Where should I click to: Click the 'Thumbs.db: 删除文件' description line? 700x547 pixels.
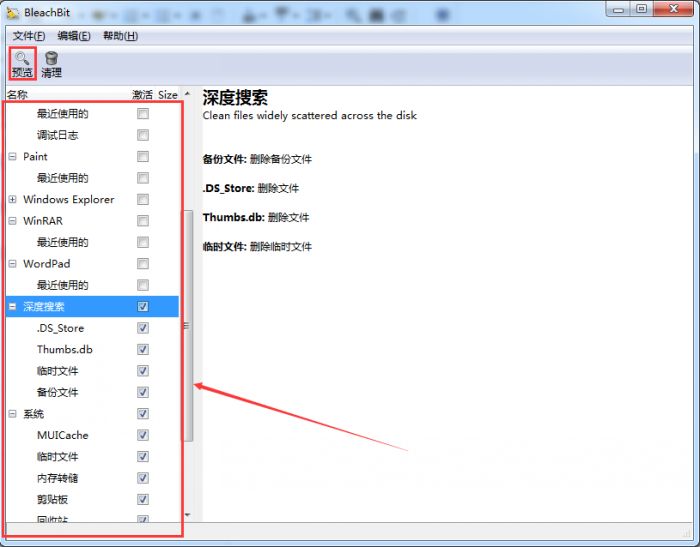point(256,217)
